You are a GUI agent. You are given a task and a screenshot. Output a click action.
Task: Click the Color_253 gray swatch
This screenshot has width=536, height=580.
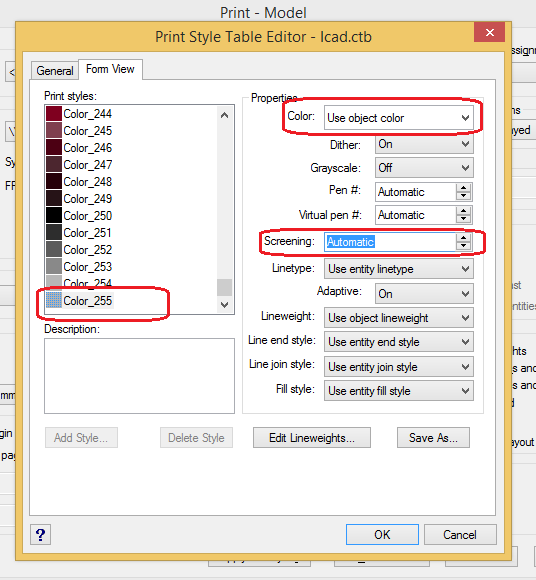pyautogui.click(x=54, y=267)
